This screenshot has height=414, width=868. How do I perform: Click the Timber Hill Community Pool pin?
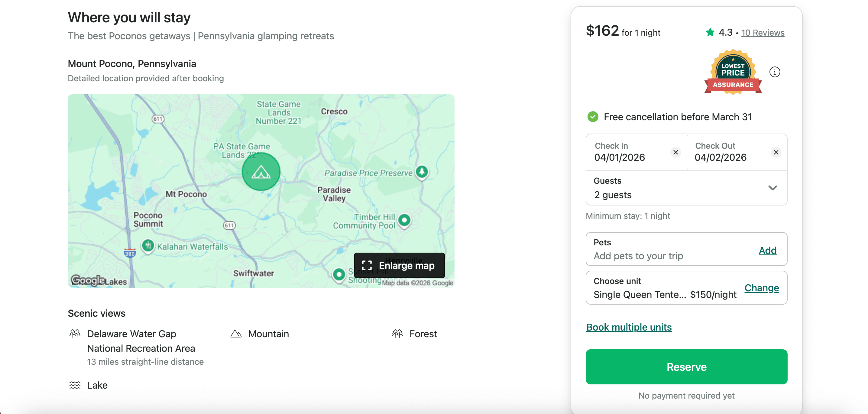[404, 220]
